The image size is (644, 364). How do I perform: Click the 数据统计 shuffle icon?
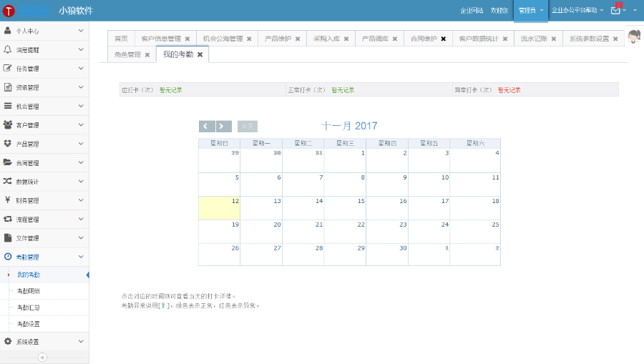(x=7, y=181)
